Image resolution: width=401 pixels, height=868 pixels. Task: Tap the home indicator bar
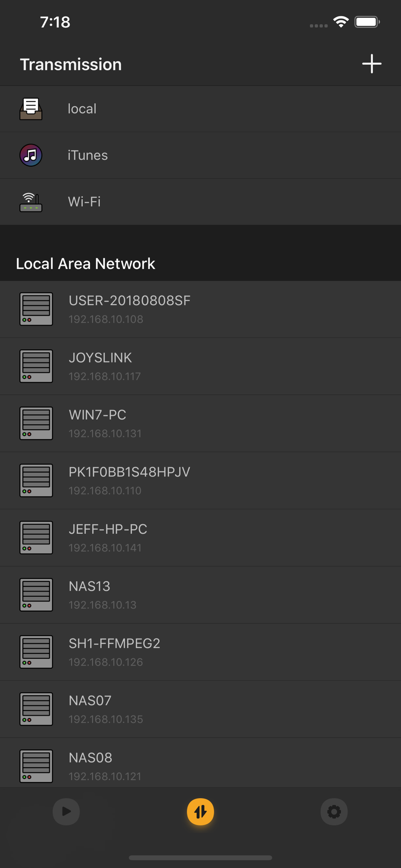coord(200,858)
